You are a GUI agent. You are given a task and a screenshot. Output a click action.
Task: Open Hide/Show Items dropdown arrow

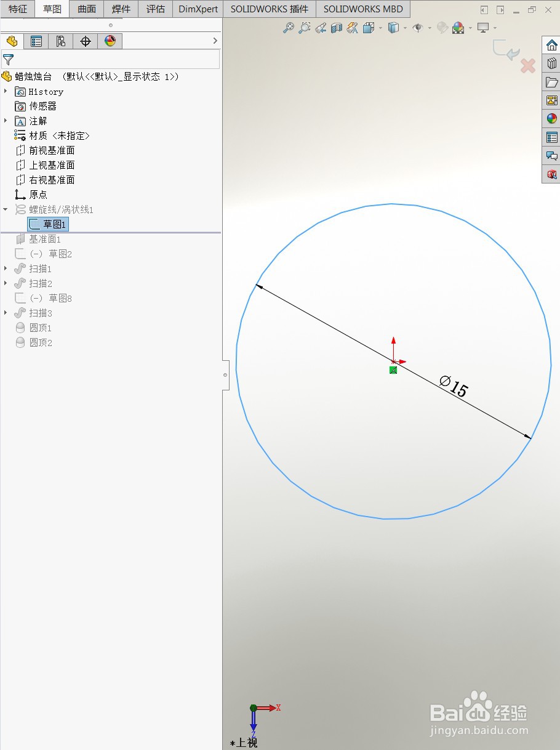point(430,28)
